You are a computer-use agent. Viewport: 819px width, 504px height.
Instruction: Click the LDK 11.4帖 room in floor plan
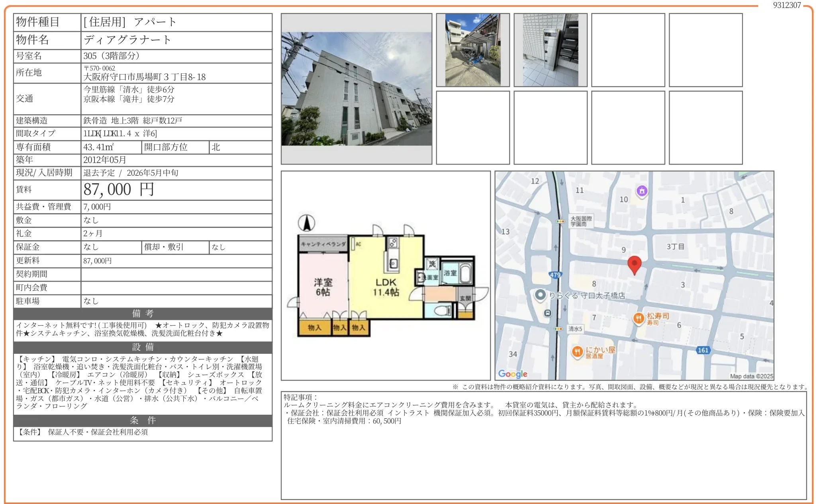(x=386, y=287)
